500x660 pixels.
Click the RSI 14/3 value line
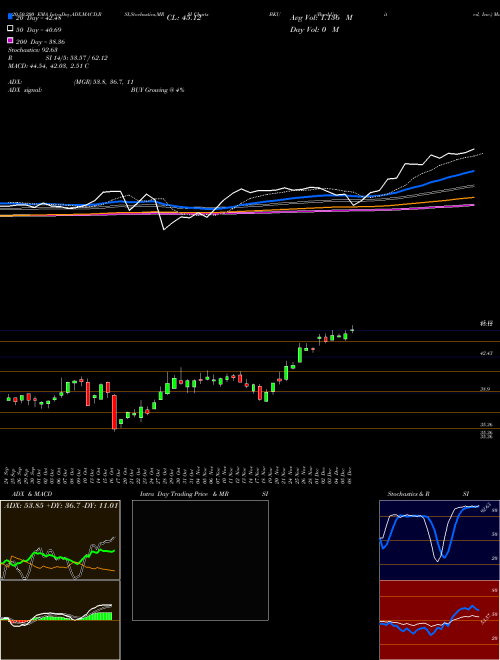tap(58, 58)
